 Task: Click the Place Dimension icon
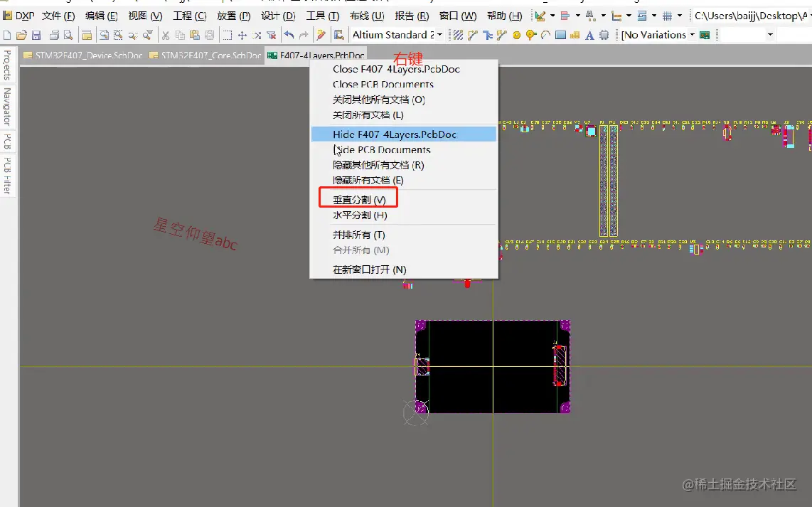616,16
